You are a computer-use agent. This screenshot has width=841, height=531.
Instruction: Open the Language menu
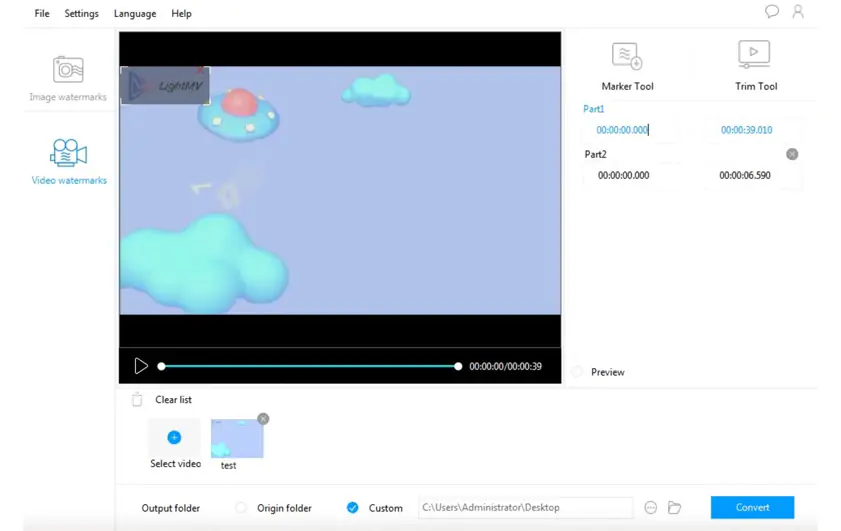135,13
